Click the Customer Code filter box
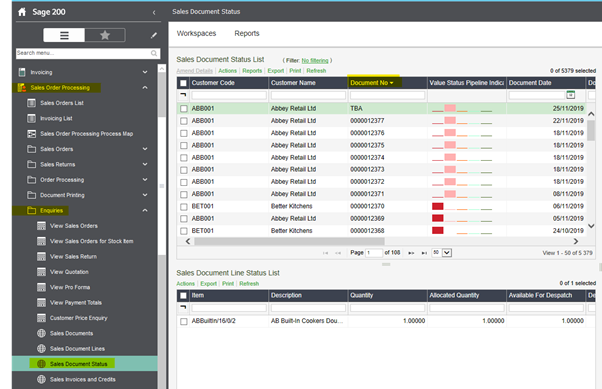Image resolution: width=602 pixels, height=389 pixels. (x=229, y=95)
